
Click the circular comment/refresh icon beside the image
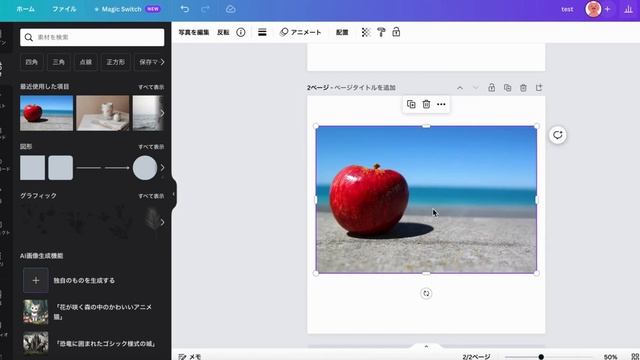558,135
